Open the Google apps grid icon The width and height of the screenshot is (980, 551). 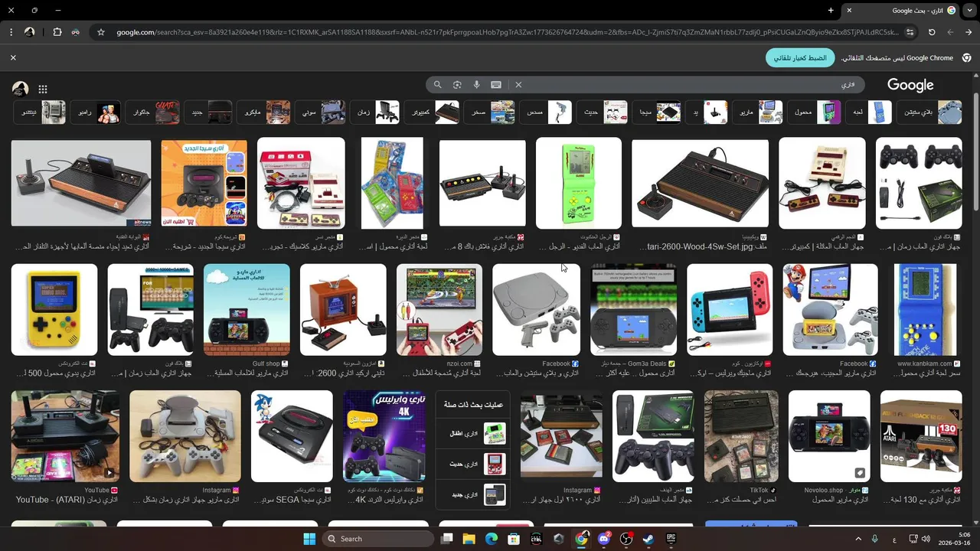pyautogui.click(x=43, y=89)
